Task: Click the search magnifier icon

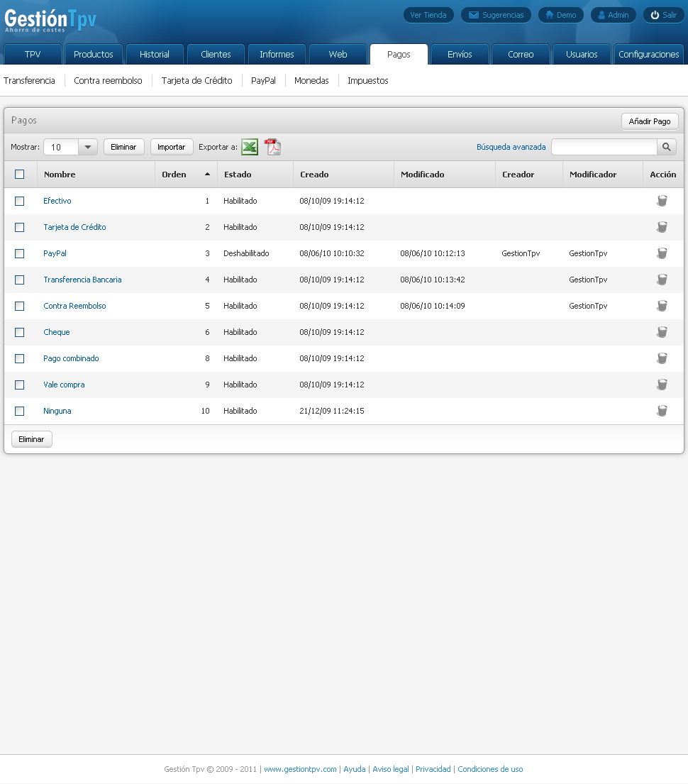Action: pyautogui.click(x=667, y=147)
